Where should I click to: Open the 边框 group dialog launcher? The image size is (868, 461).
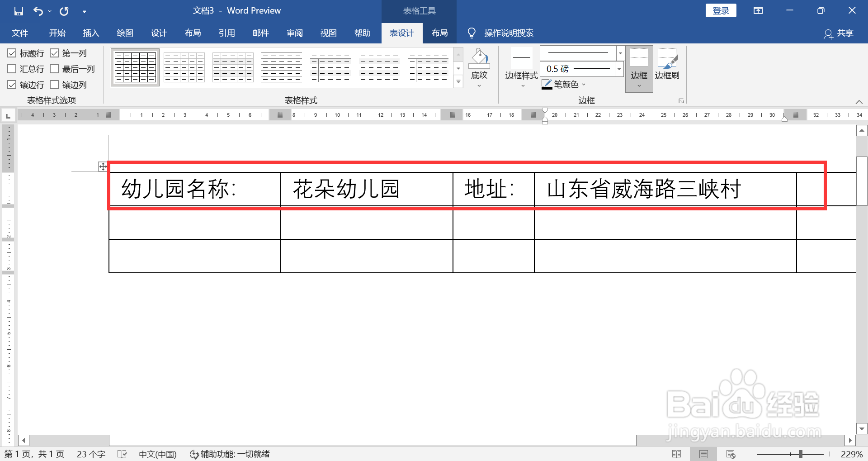(x=681, y=101)
